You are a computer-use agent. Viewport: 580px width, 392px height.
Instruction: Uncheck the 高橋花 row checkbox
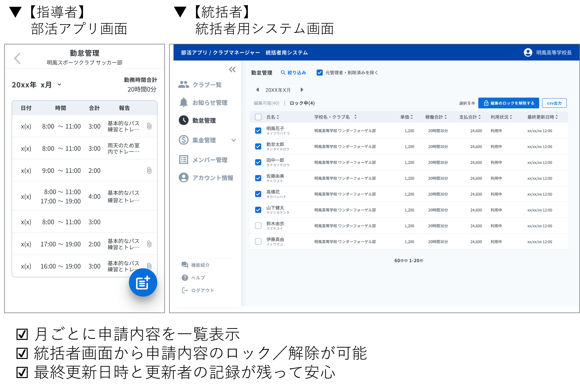pos(258,194)
